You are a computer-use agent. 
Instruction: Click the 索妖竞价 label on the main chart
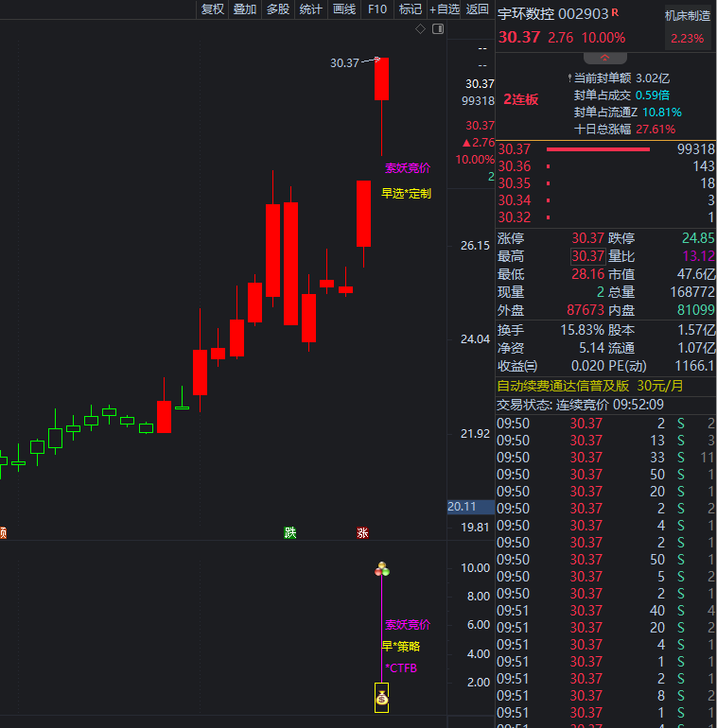coord(407,168)
